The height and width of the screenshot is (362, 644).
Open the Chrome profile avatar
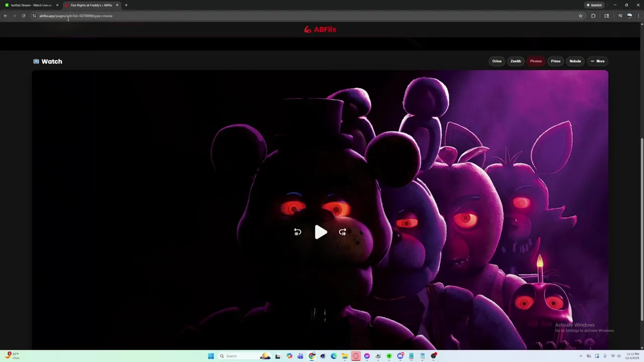(x=629, y=16)
